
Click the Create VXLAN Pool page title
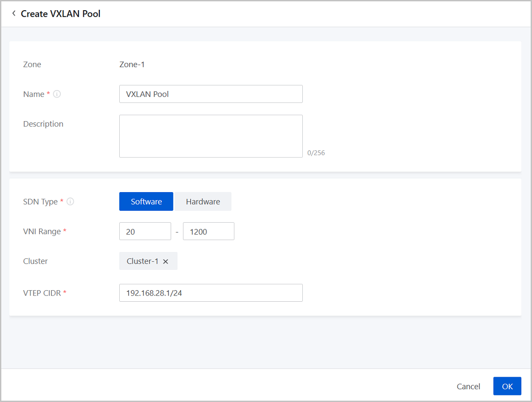pyautogui.click(x=61, y=14)
